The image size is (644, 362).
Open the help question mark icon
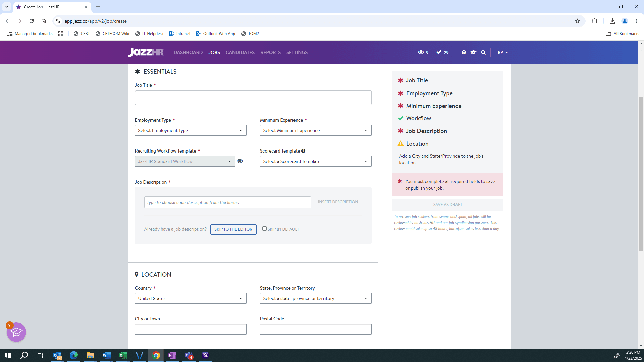(464, 52)
